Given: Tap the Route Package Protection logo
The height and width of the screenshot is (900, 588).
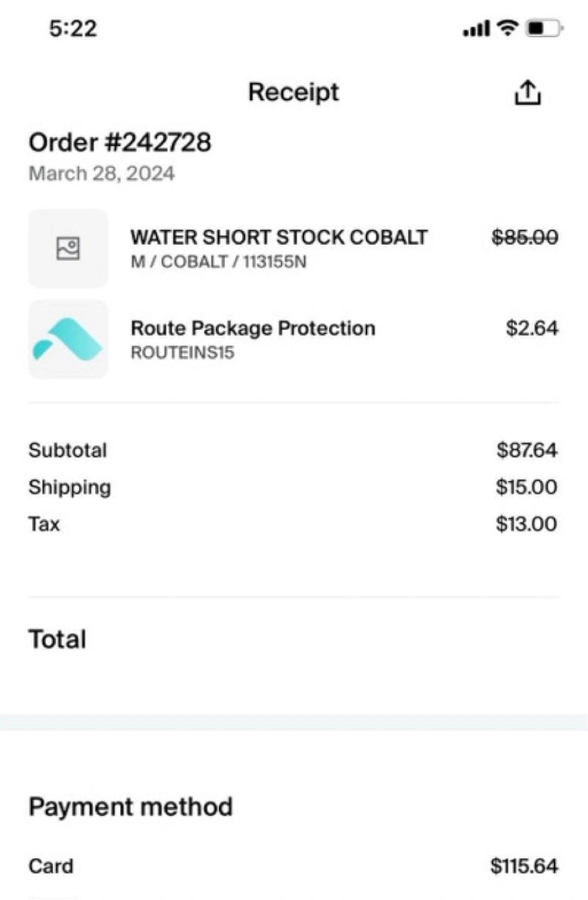Looking at the screenshot, I should [x=68, y=339].
